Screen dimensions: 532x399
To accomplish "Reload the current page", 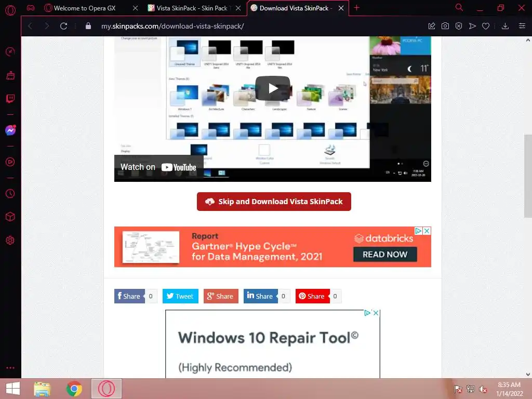I will tap(63, 26).
